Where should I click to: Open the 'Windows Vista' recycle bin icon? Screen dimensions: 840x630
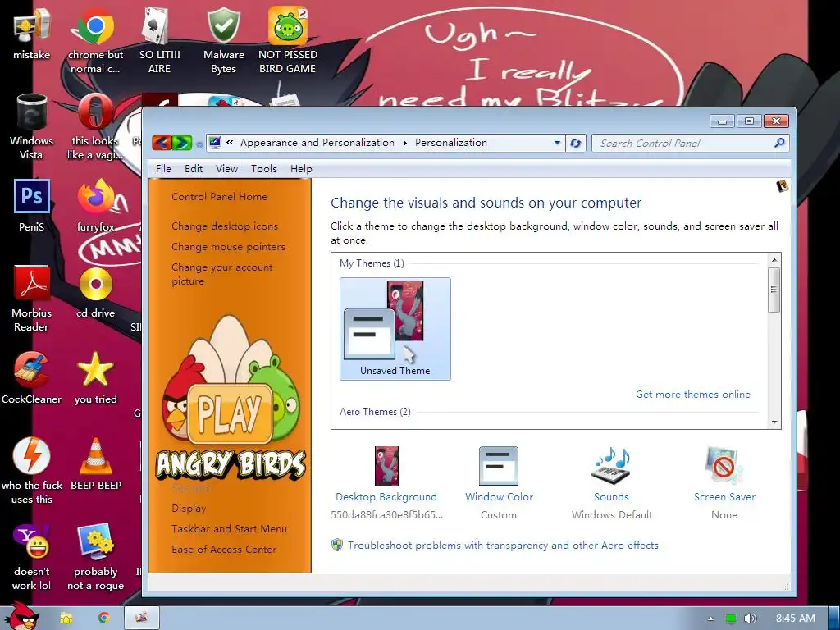[32, 126]
